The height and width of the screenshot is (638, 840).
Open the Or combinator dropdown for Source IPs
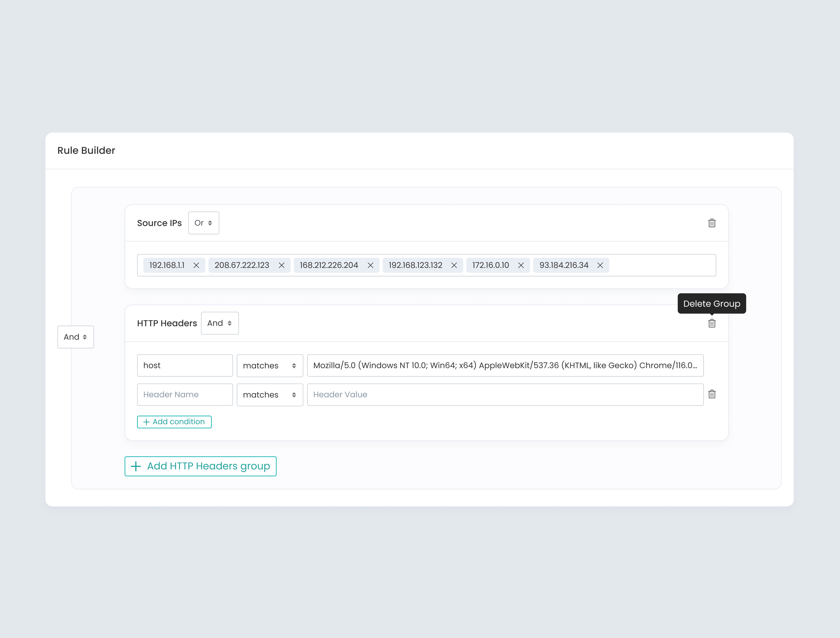click(x=204, y=223)
